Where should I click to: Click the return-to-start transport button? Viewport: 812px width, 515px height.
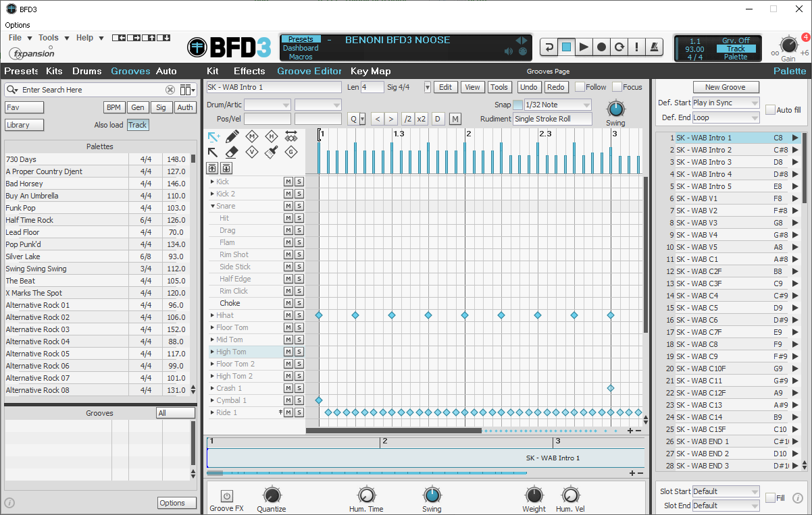[549, 47]
